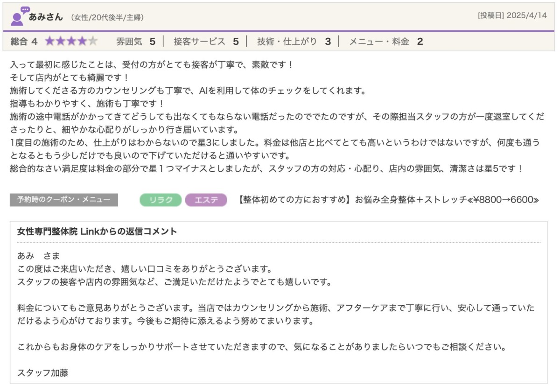This screenshot has width=560, height=392.
Task: Open the お悩み全身整体+ストレッチ coupon text
Action: pyautogui.click(x=388, y=200)
